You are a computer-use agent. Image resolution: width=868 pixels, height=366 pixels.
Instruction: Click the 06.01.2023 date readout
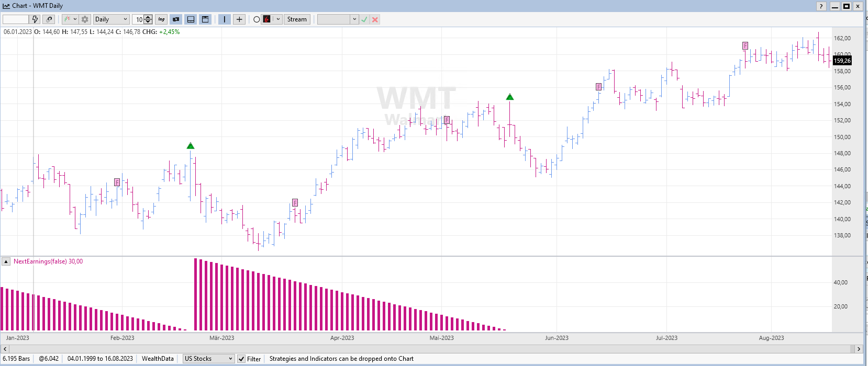coord(18,32)
